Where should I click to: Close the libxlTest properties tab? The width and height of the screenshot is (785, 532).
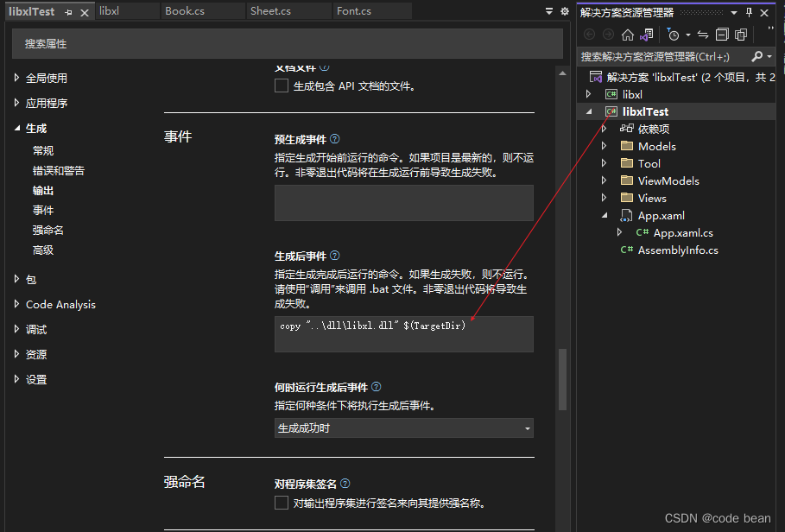click(x=85, y=13)
